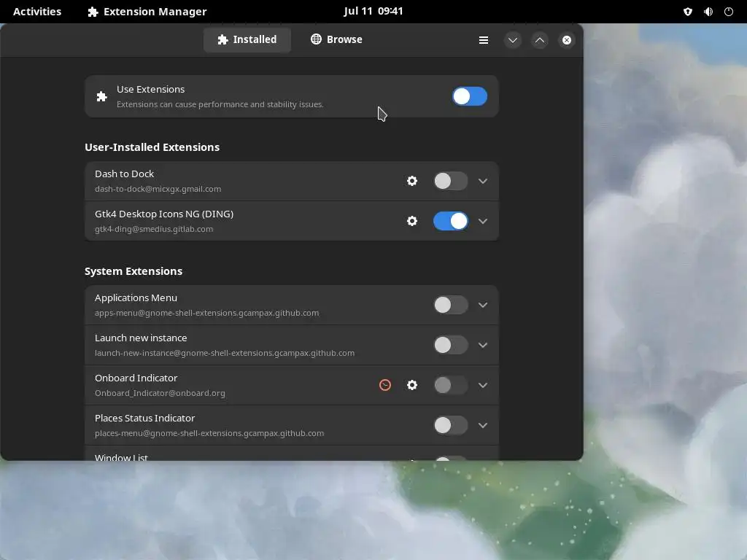Click the volume icon in top bar
Viewport: 747px width, 560px height.
(x=708, y=12)
